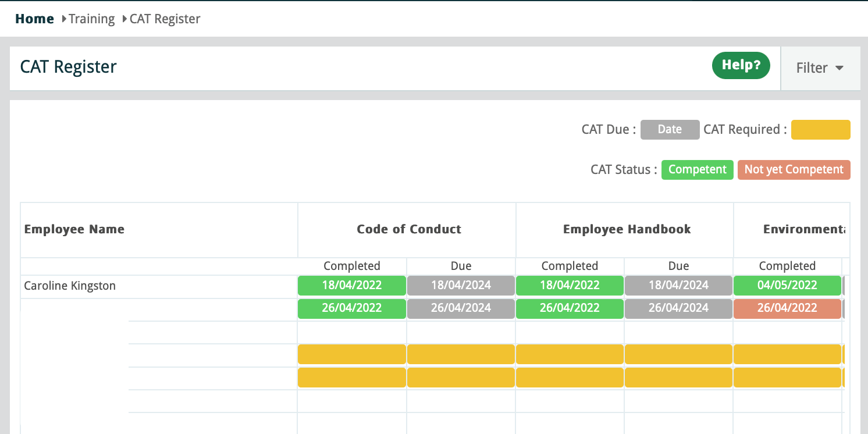Click the CAT Register breadcrumb
868x434 pixels.
pyautogui.click(x=165, y=19)
